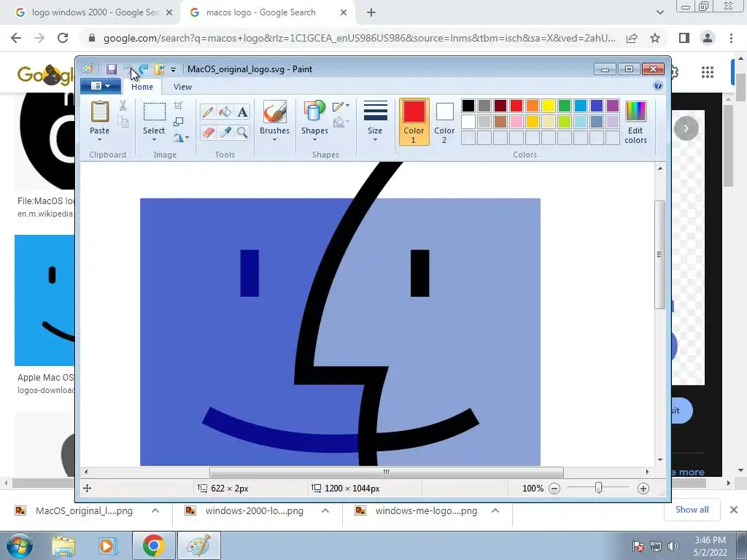Click the zoom in plus button

point(643,489)
